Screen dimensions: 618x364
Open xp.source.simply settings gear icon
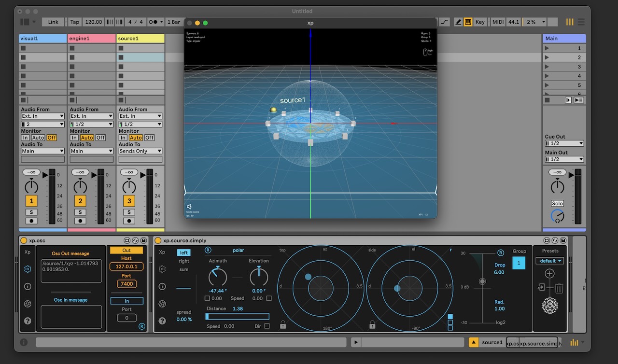tap(162, 269)
